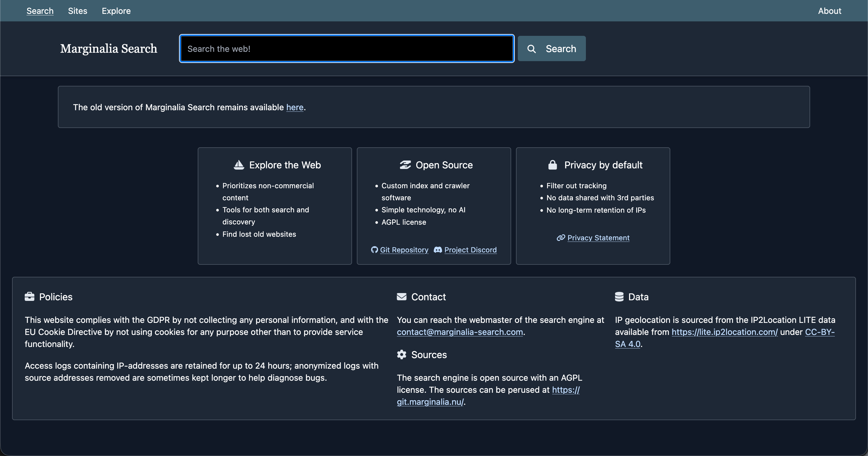The height and width of the screenshot is (456, 868).
Task: Click the access logs retention paragraph
Action: point(202,371)
